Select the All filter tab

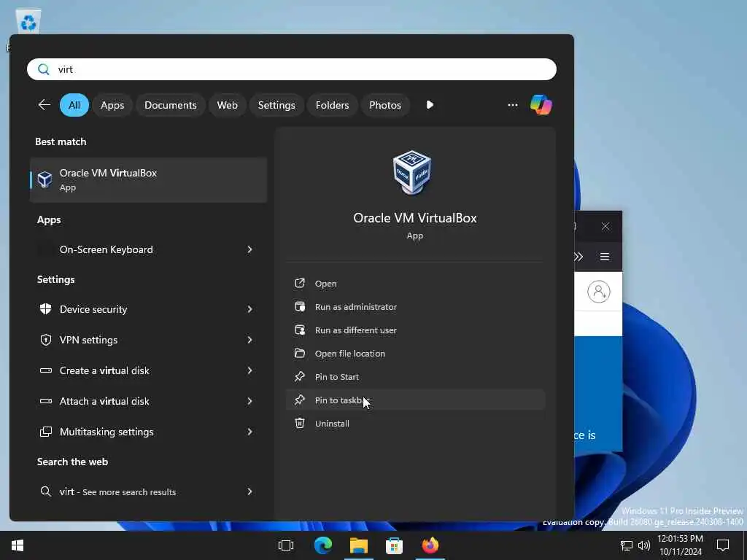pos(74,105)
